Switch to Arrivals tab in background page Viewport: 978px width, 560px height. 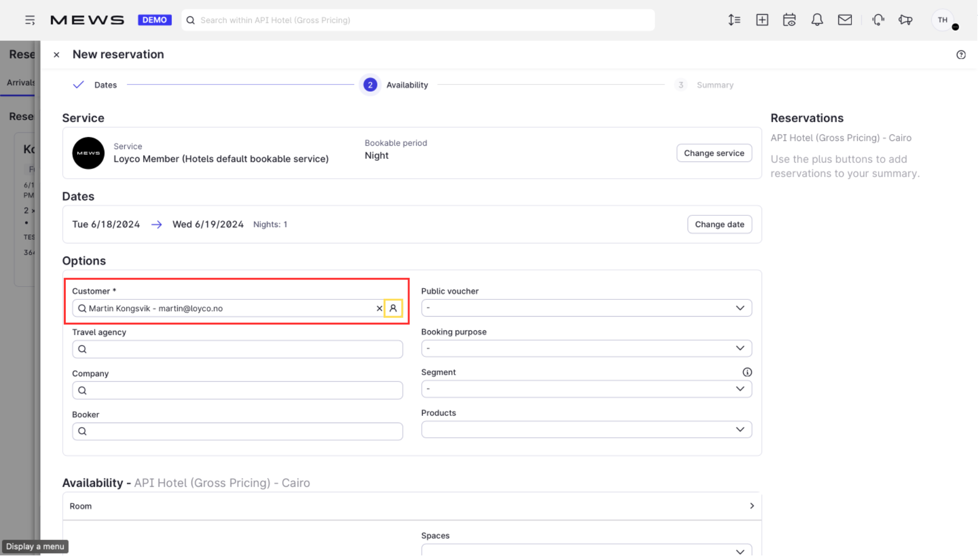point(20,82)
